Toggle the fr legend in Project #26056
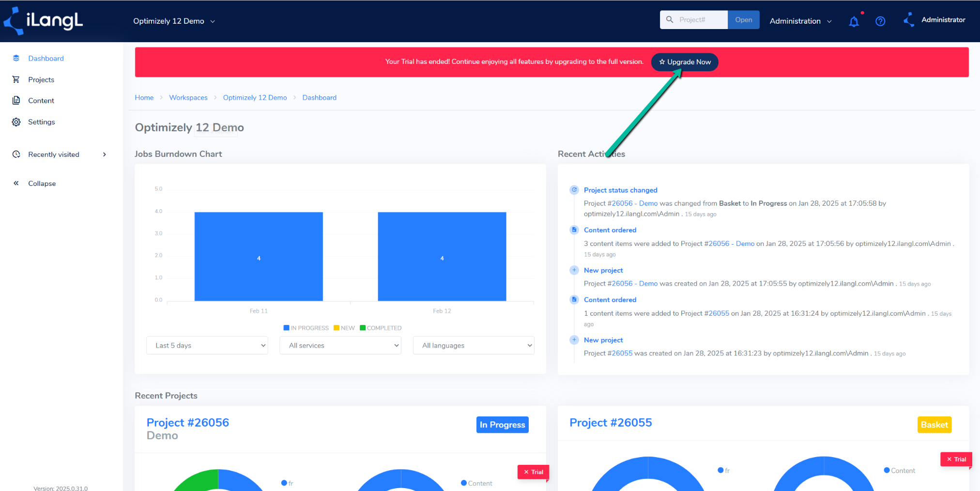Image resolution: width=980 pixels, height=491 pixels. [x=287, y=483]
